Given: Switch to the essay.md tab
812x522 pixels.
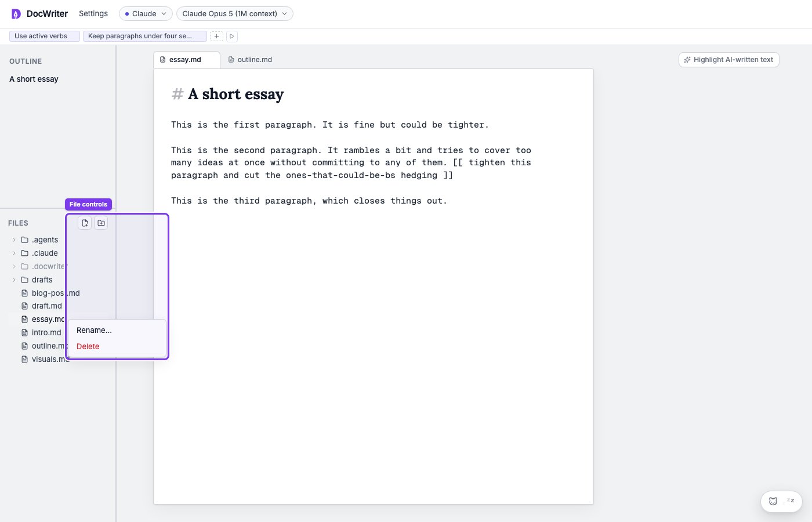Looking at the screenshot, I should pos(186,60).
